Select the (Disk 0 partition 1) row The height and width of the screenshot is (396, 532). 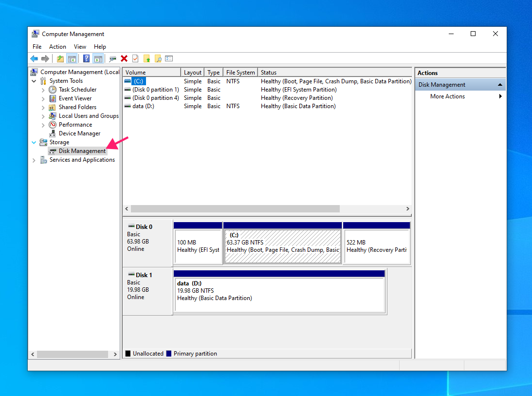point(267,90)
